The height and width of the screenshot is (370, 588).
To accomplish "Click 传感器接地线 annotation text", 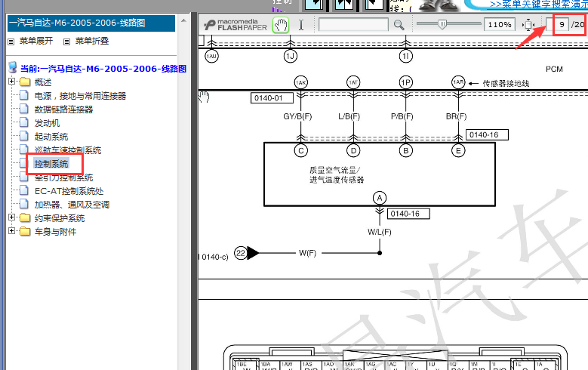I will tap(506, 84).
